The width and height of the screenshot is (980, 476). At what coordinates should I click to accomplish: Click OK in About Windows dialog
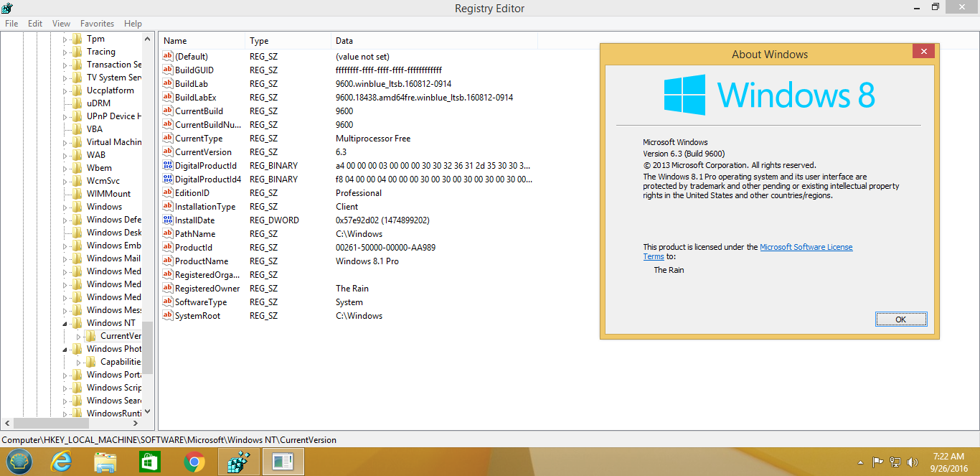point(901,319)
